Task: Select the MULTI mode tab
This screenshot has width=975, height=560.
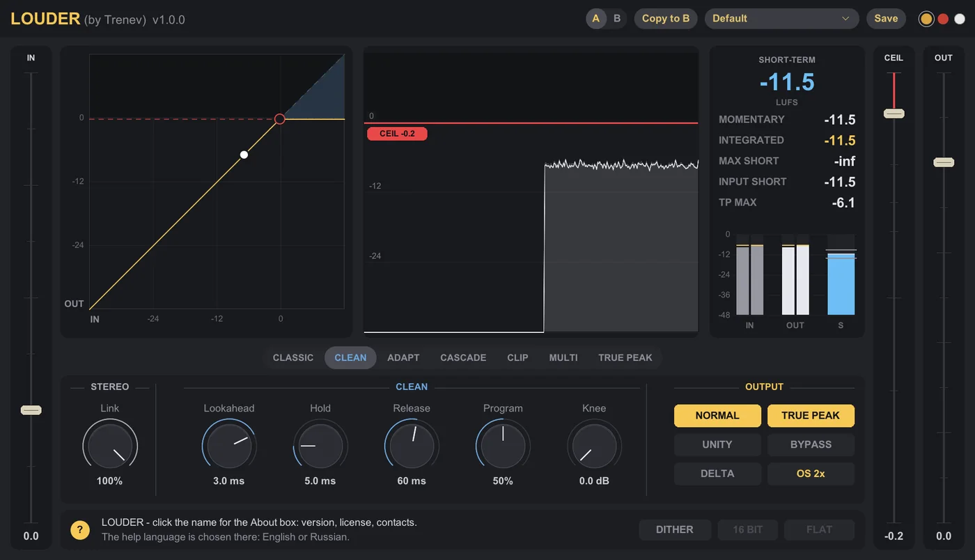Action: point(563,358)
